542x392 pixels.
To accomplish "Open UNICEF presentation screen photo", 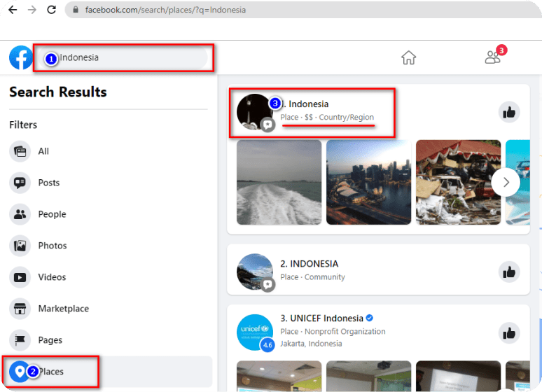I will (458, 376).
